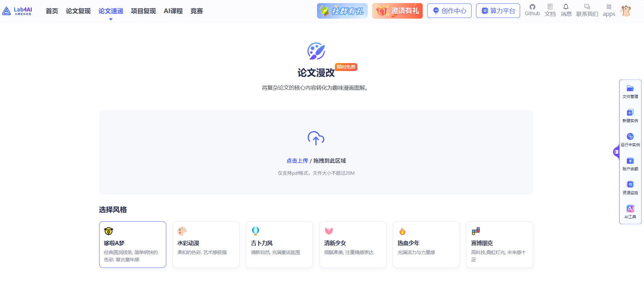Open the 算力平台 button

[x=498, y=11]
